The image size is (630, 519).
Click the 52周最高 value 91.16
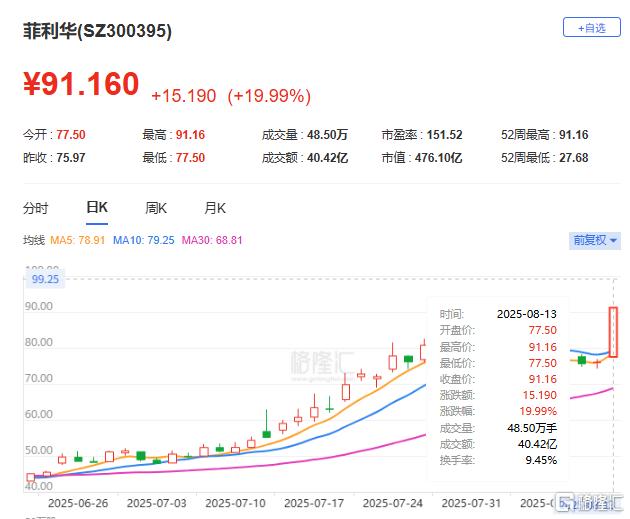[x=573, y=135]
